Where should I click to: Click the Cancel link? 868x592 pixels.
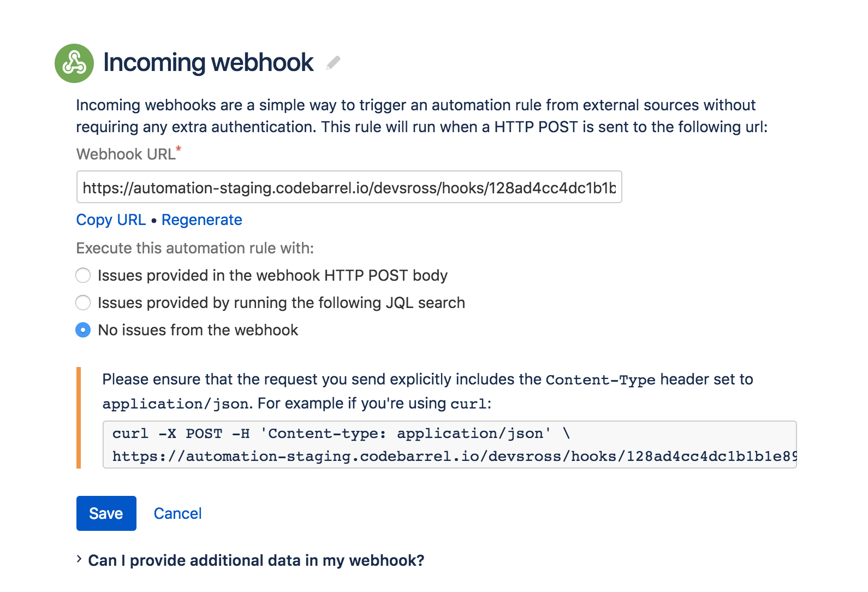177,513
